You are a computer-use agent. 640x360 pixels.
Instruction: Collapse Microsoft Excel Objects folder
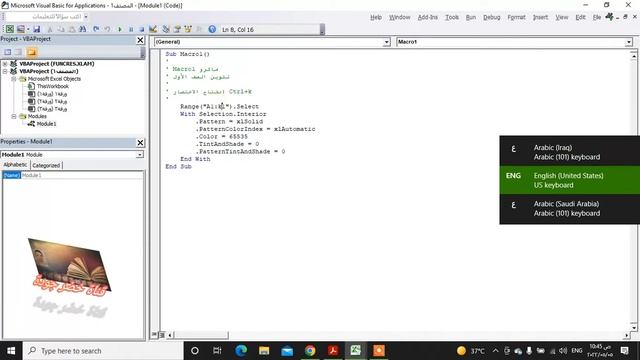13,79
